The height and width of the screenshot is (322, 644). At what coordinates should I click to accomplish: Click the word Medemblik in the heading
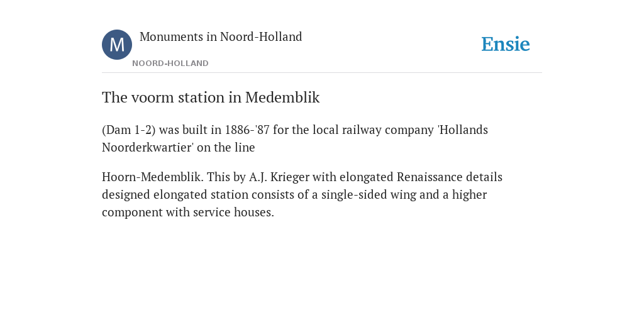pyautogui.click(x=282, y=97)
